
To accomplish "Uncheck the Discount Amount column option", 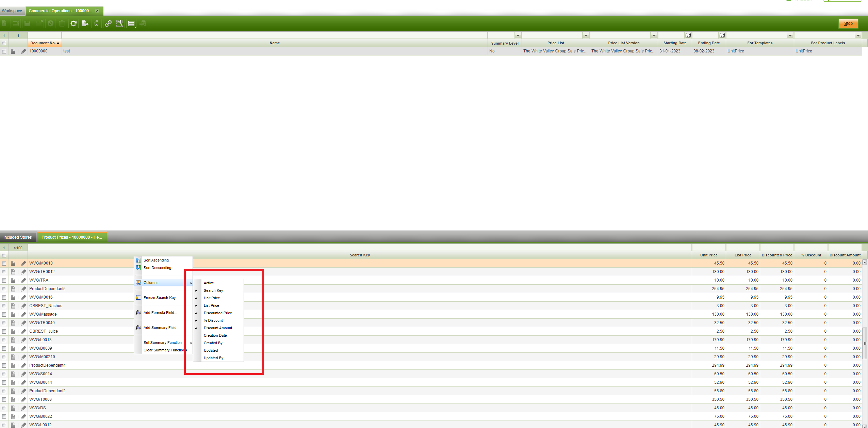I will click(x=218, y=328).
